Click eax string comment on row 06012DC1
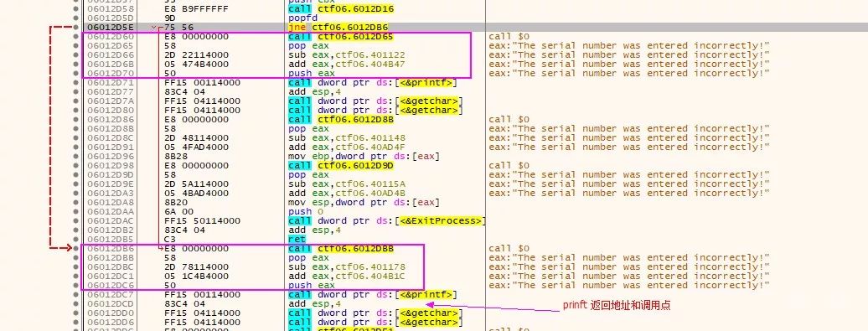The width and height of the screenshot is (868, 331). click(629, 277)
